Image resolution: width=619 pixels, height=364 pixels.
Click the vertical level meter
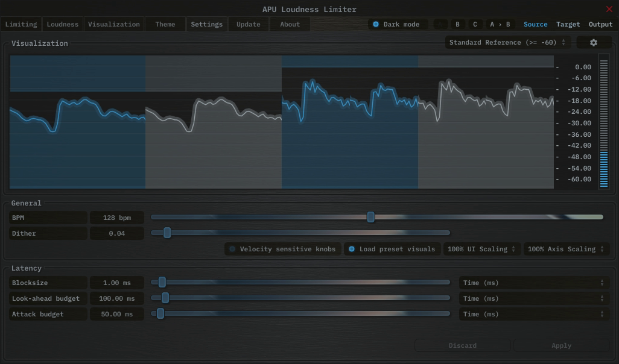[604, 121]
